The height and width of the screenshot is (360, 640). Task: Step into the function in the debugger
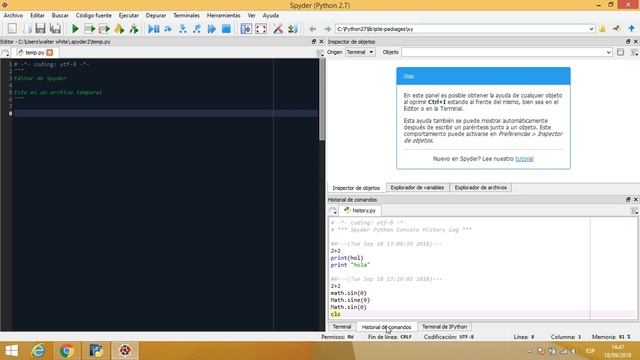point(182,29)
